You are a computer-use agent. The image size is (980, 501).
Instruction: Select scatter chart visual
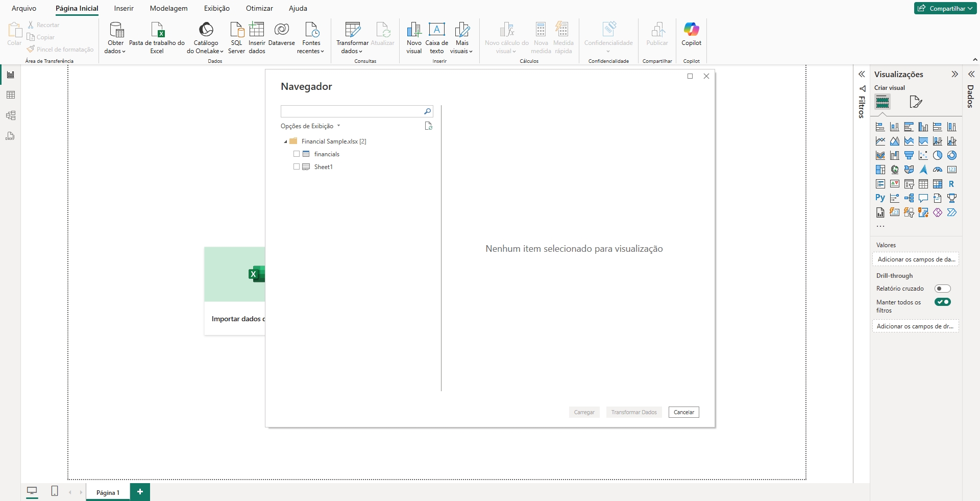923,156
